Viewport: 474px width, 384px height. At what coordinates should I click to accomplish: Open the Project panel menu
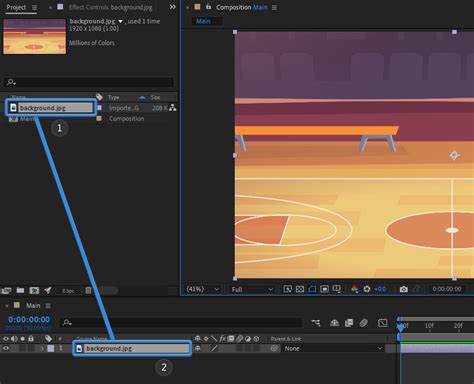click(34, 7)
